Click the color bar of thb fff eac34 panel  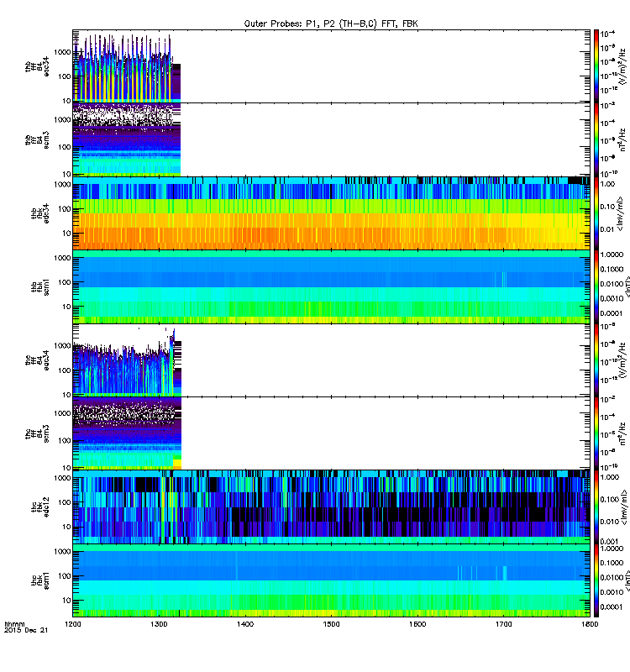(596, 66)
